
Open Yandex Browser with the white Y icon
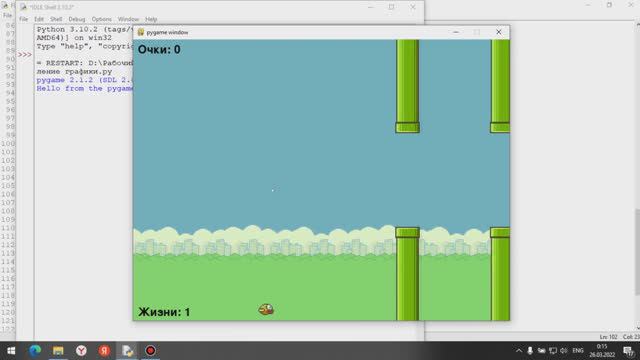tap(81, 351)
